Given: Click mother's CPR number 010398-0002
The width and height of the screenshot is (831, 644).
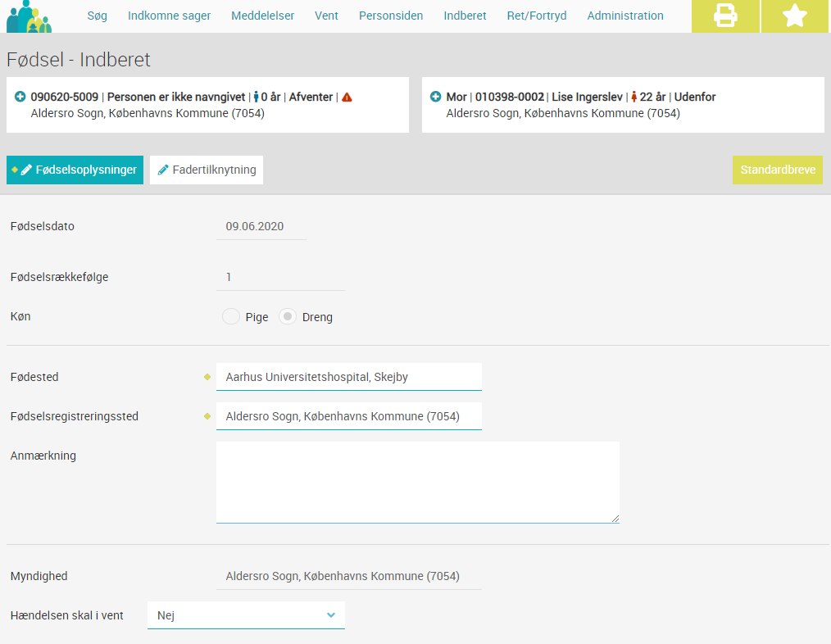Looking at the screenshot, I should pyautogui.click(x=509, y=97).
